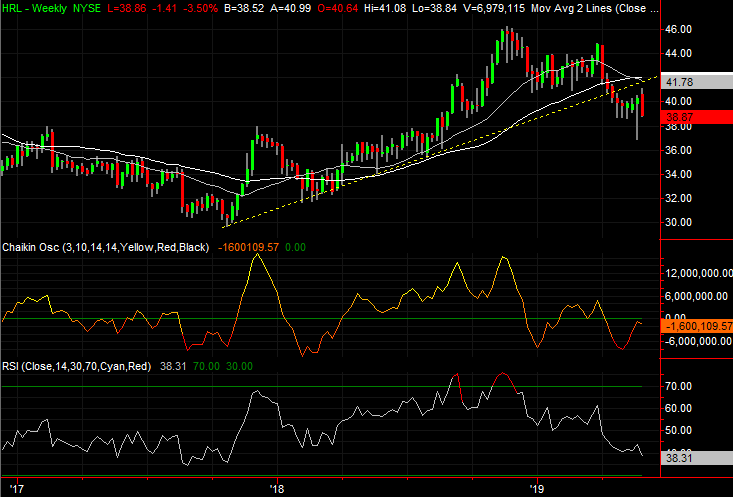Click the -6,000,000.00 Chaikin axis label
This screenshot has width=733, height=497.
pyautogui.click(x=697, y=341)
